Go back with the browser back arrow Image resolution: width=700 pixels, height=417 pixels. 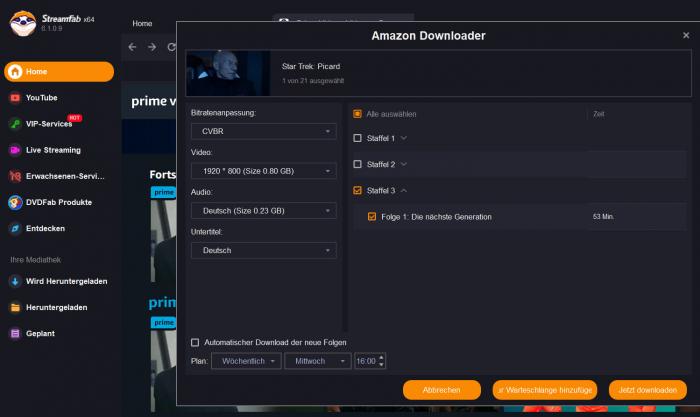132,47
